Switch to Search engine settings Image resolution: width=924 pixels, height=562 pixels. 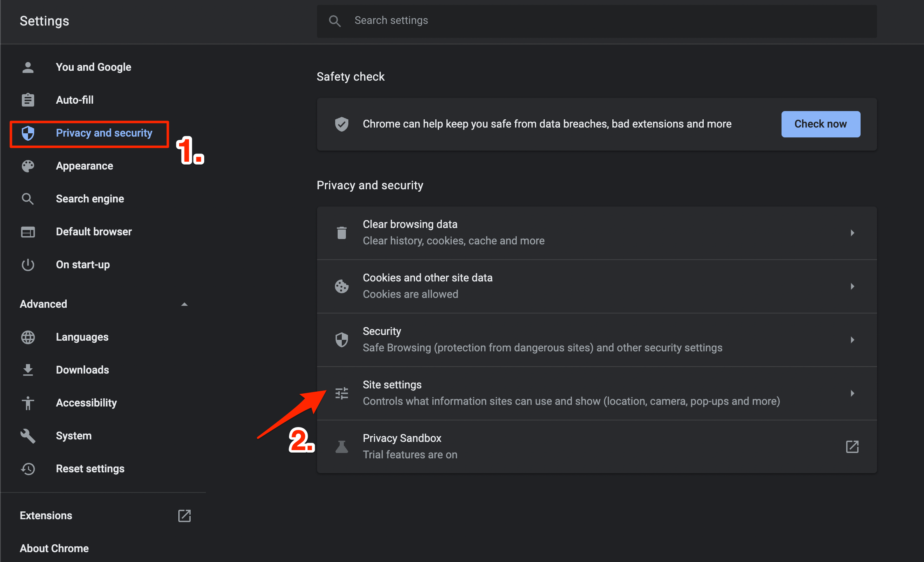click(90, 199)
